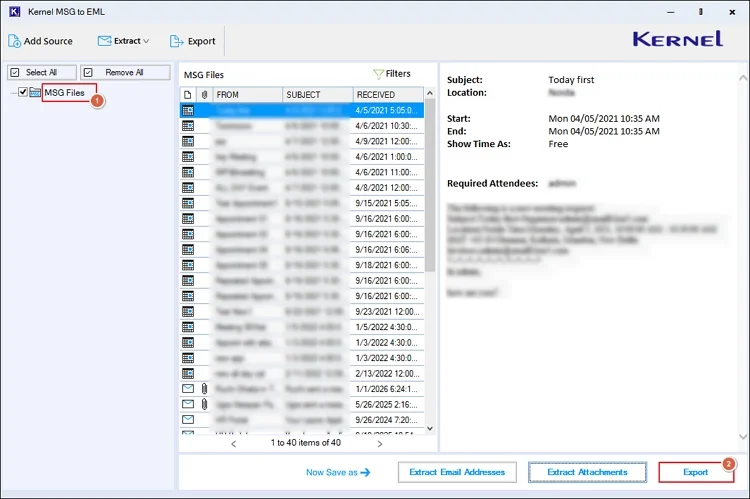Screen dimensions: 750x499
Task: Select the received date 9/15/2021 5:05
Action: pyautogui.click(x=386, y=203)
